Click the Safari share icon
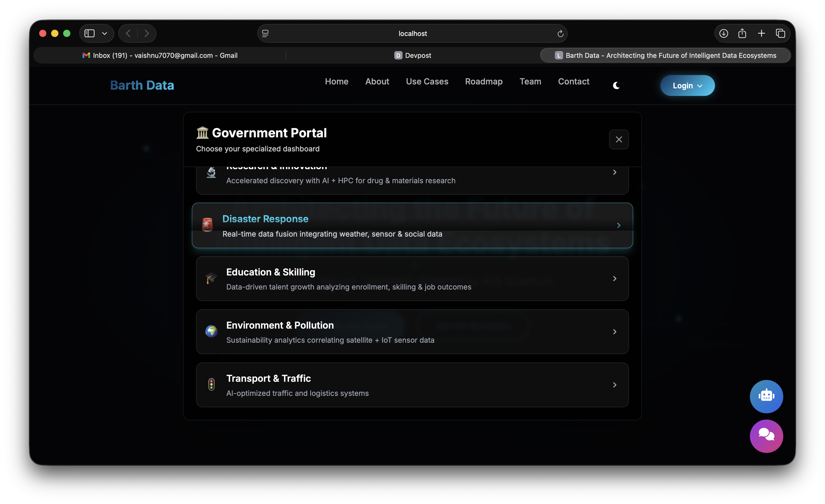Image resolution: width=825 pixels, height=504 pixels. tap(742, 33)
